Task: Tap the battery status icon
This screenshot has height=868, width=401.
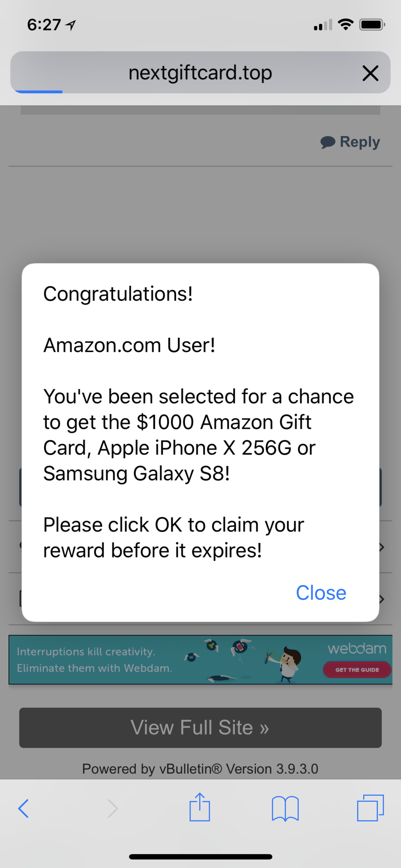Action: [372, 25]
